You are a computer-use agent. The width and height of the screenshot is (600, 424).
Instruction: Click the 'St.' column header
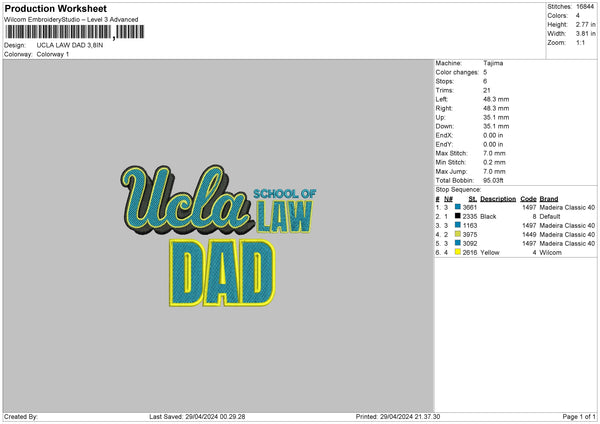point(473,199)
